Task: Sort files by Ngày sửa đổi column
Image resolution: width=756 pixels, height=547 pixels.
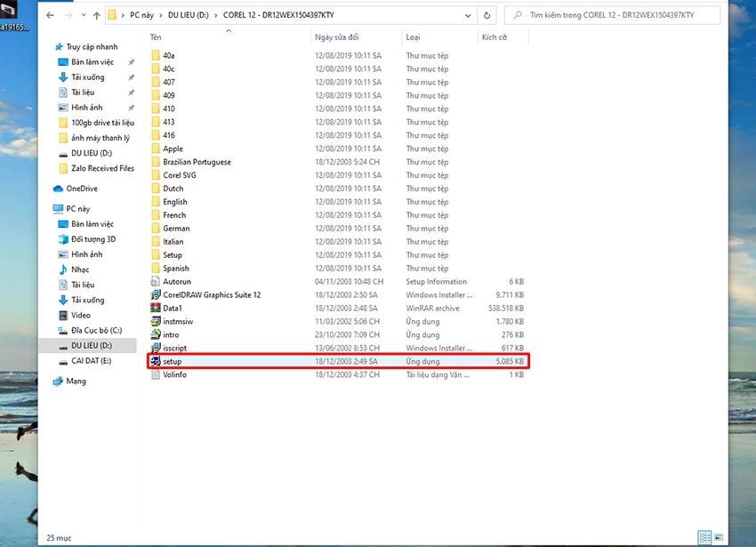Action: click(x=336, y=37)
